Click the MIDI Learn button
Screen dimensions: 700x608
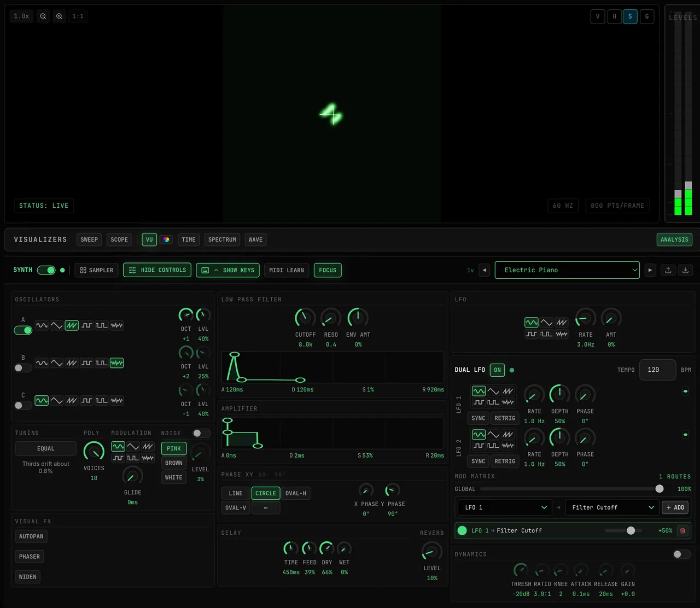point(287,270)
